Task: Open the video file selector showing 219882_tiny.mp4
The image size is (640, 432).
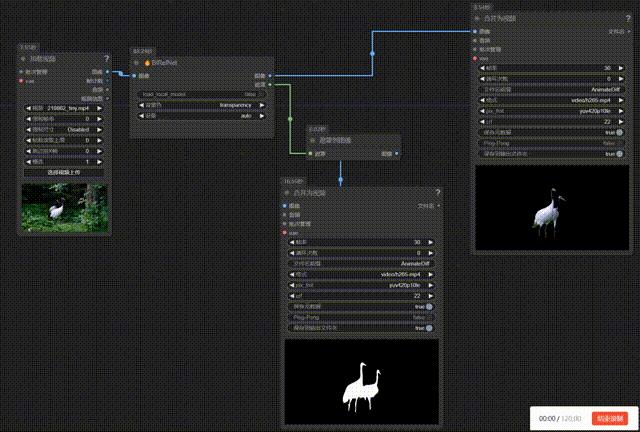Action: (x=64, y=108)
